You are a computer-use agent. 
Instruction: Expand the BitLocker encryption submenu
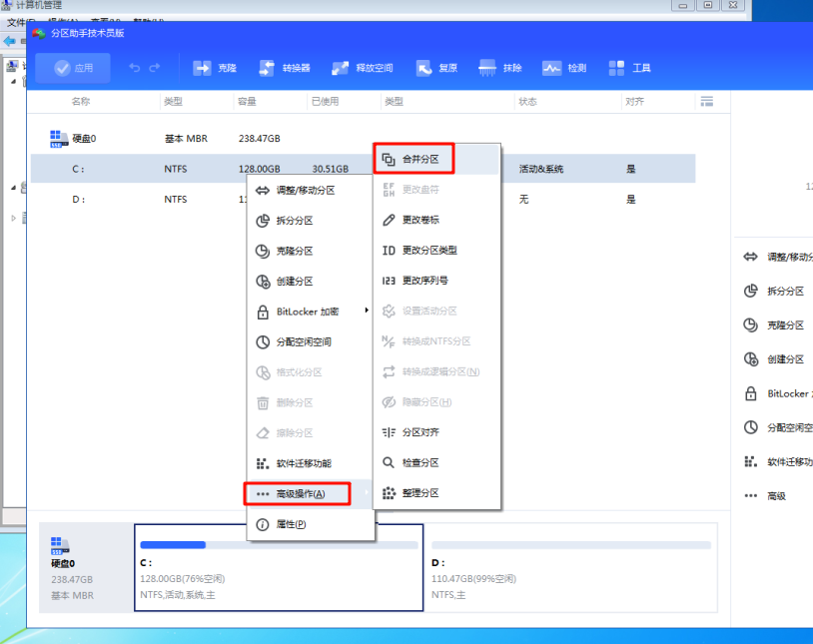310,312
